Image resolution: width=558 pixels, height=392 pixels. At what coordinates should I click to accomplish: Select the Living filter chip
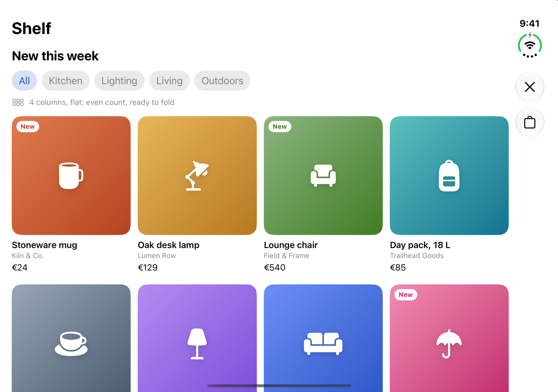click(169, 81)
